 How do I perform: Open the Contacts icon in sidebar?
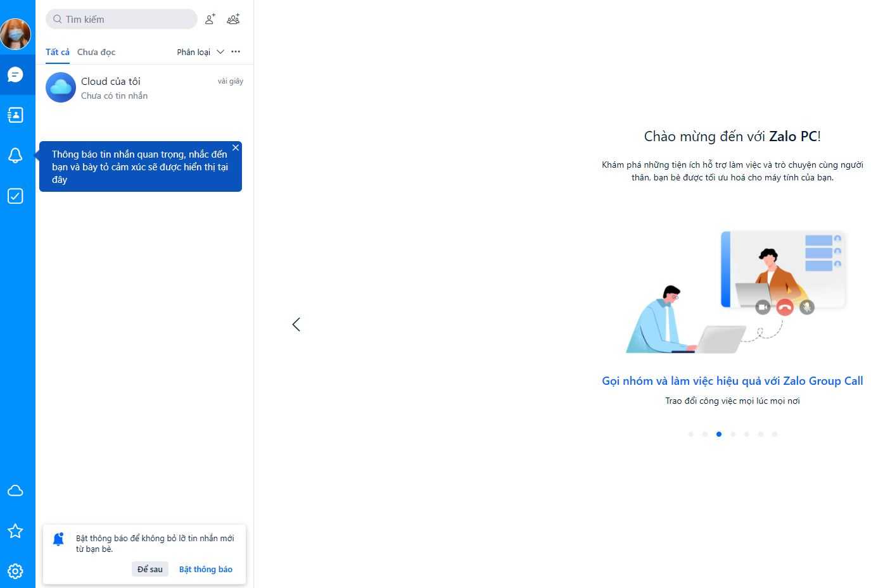(15, 115)
